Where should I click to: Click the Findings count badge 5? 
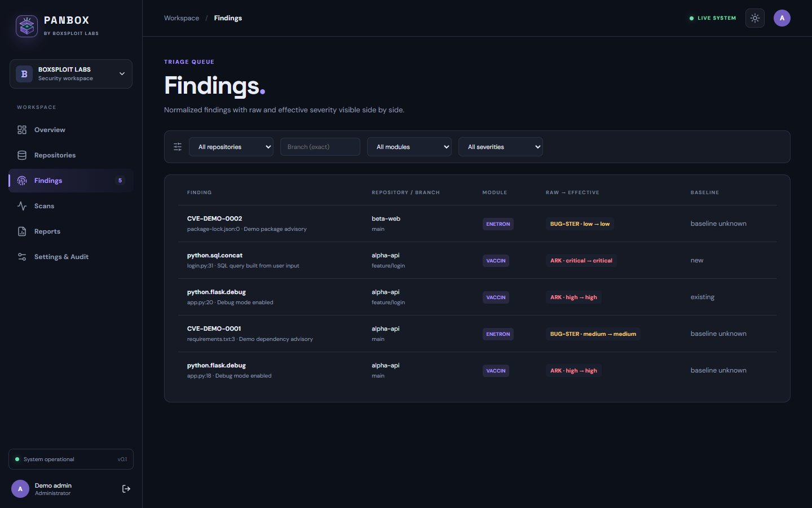point(120,181)
